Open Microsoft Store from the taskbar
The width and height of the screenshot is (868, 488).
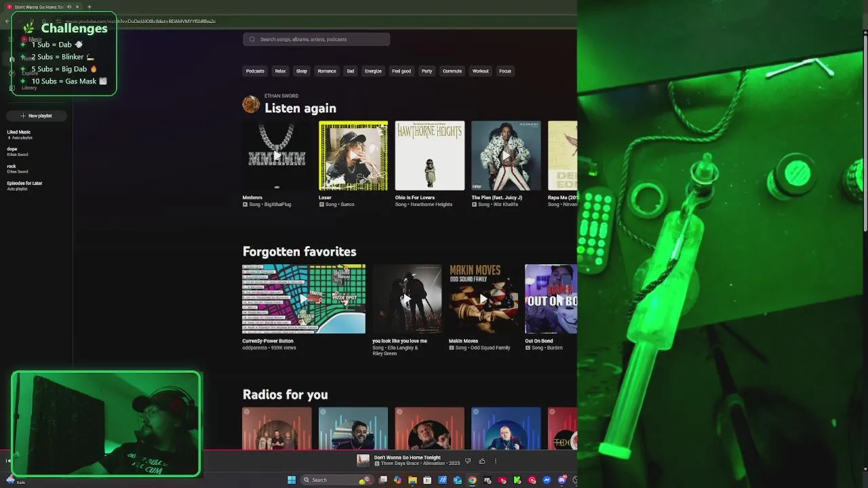(x=427, y=480)
